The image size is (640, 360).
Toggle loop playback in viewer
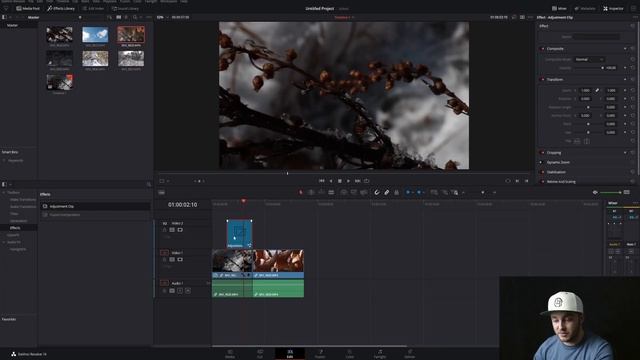[x=367, y=181]
